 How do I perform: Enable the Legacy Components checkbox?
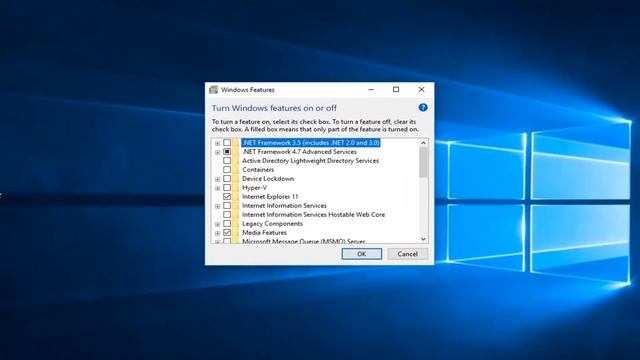227,224
